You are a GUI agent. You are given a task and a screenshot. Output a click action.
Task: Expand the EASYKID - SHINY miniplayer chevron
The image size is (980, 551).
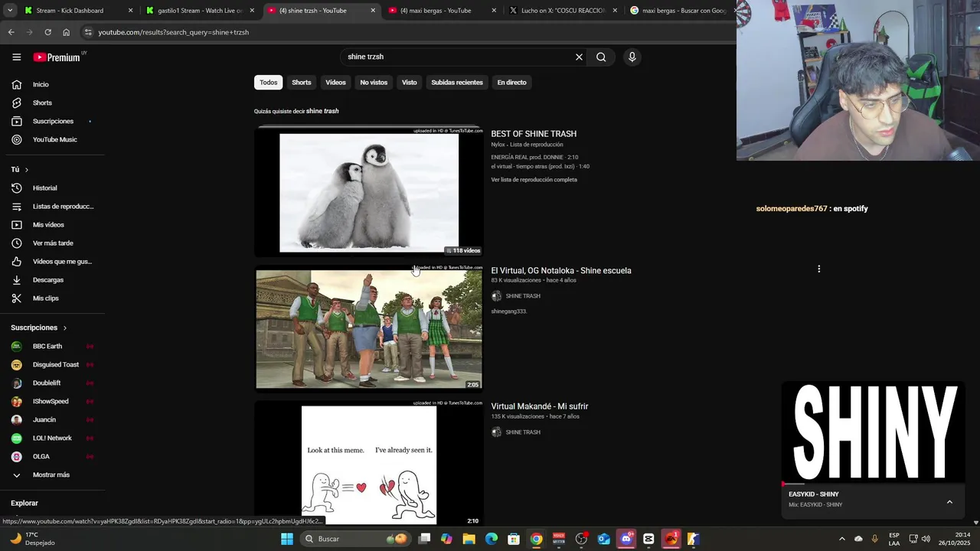[x=949, y=502]
